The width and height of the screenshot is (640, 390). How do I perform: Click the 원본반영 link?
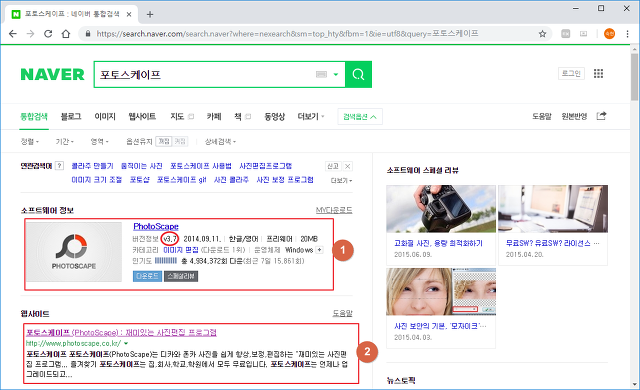[574, 117]
